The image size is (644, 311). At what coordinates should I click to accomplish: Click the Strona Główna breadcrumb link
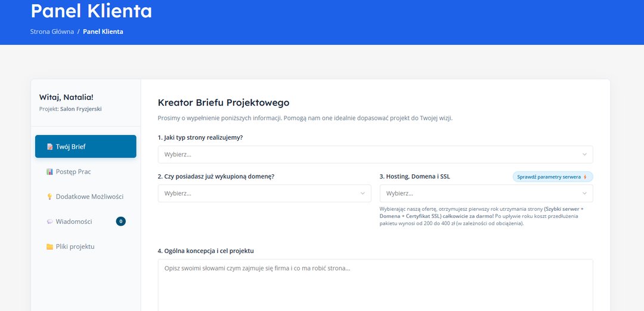(x=52, y=32)
